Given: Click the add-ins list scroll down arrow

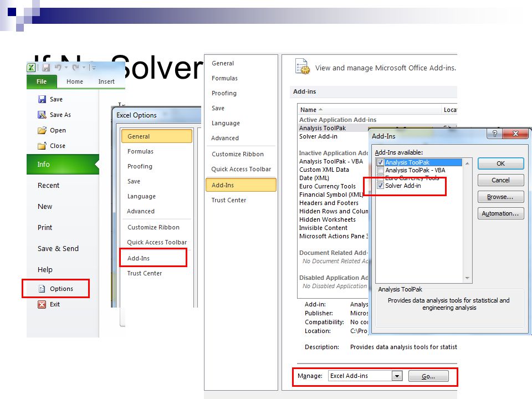Looking at the screenshot, I should pos(467,278).
